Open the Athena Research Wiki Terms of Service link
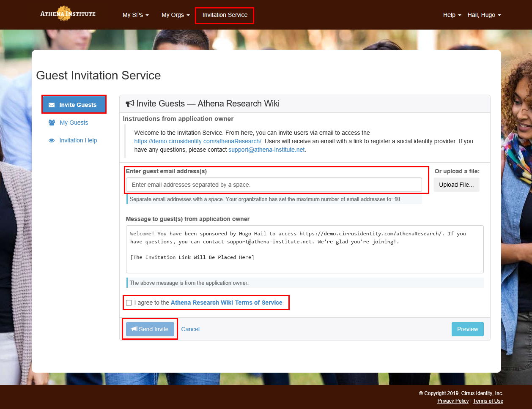This screenshot has width=532, height=409. pos(226,303)
